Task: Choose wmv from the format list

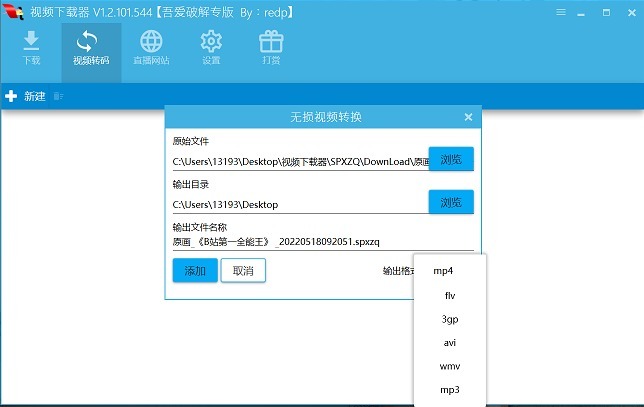Action: coord(450,367)
